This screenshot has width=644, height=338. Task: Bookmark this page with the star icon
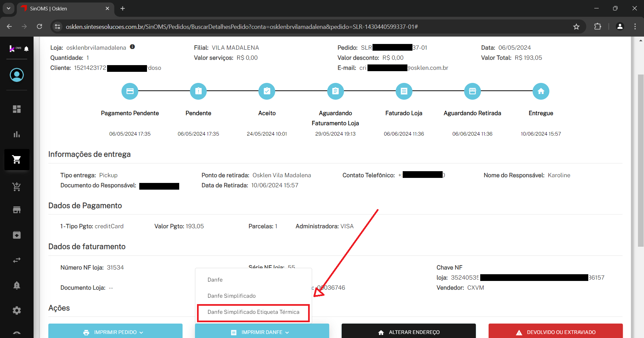coord(576,27)
